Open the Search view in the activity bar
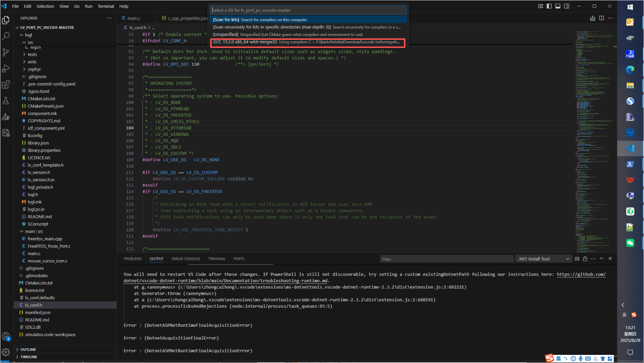 click(x=6, y=36)
